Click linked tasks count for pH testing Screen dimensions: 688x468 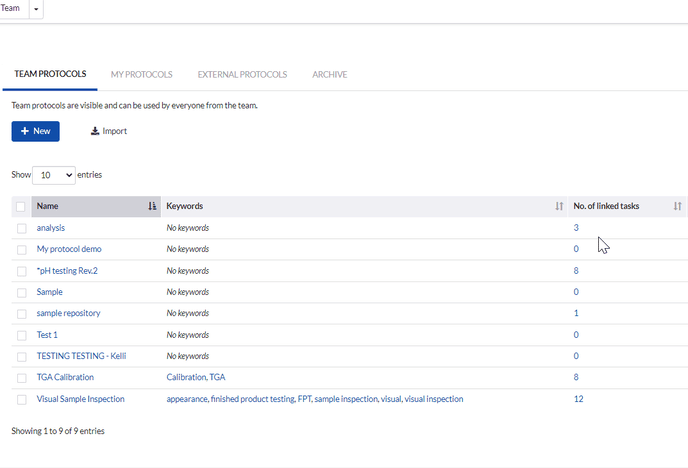576,271
